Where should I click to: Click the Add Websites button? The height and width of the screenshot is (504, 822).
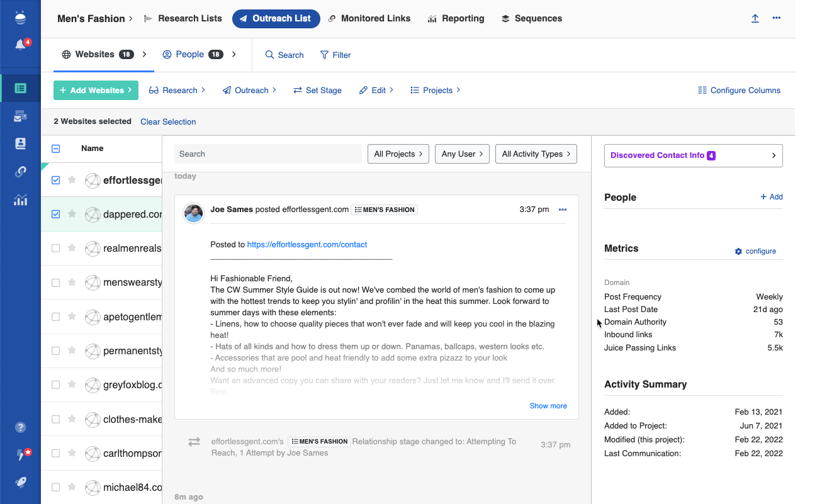click(96, 91)
